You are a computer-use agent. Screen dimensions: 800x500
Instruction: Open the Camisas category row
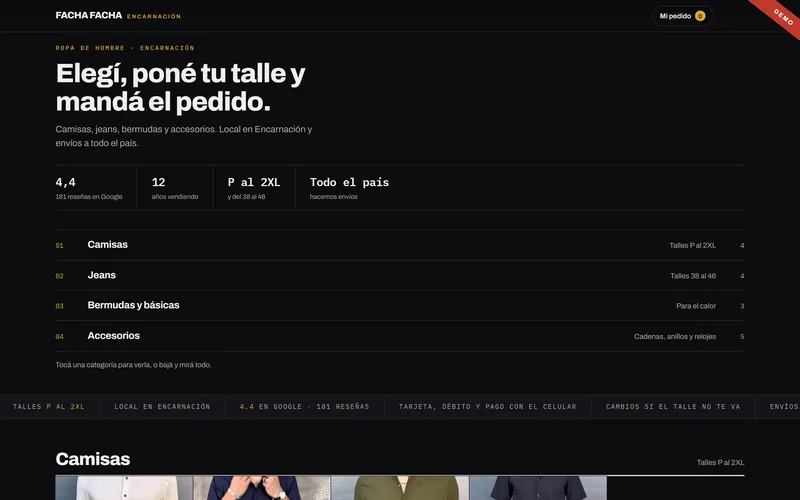click(x=399, y=245)
